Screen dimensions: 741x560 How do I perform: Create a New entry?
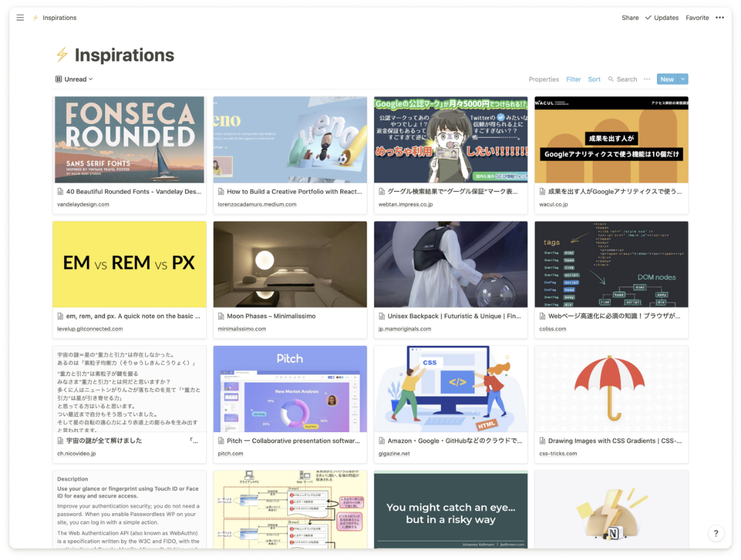pos(667,79)
